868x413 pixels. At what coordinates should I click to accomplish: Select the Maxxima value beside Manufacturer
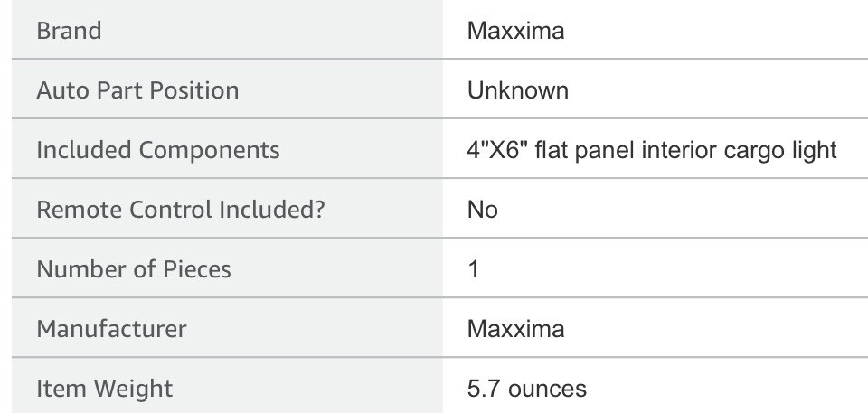click(x=516, y=329)
